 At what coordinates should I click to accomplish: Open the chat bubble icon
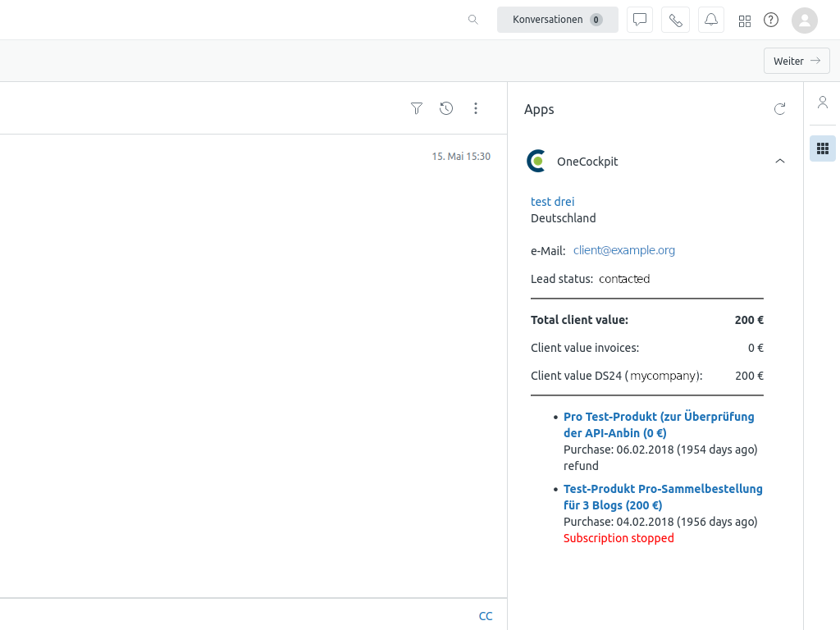pyautogui.click(x=640, y=20)
